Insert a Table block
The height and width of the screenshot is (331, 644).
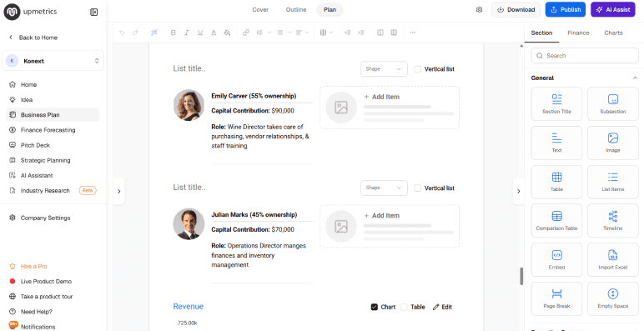tap(556, 182)
